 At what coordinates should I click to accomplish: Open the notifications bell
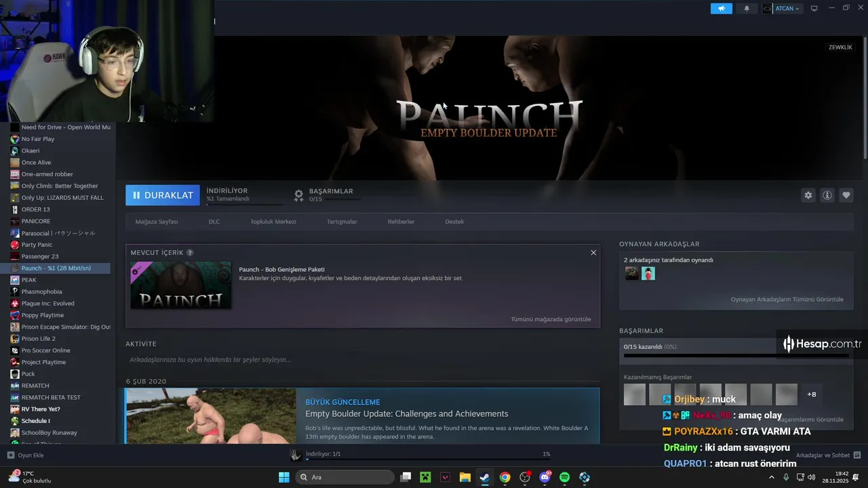click(x=747, y=9)
